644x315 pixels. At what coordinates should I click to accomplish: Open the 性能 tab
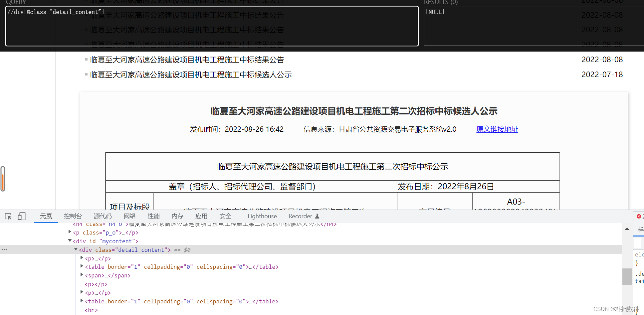click(154, 216)
